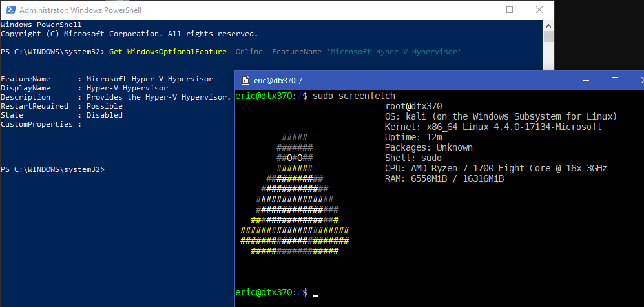Click the 'CustomProperties' label
Screen dimensions: 644x307
point(37,124)
